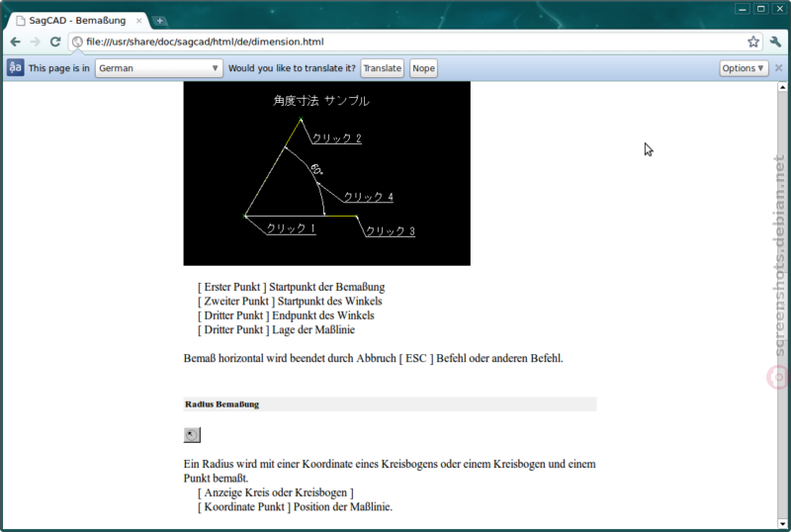The height and width of the screenshot is (532, 791).
Task: Maximize the browser window
Action: click(x=760, y=9)
